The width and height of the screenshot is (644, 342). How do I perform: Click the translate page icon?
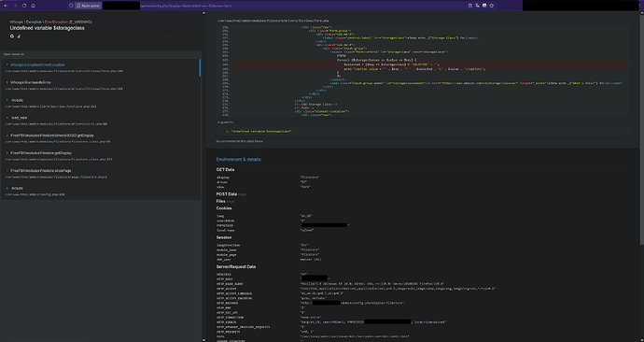tap(477, 6)
